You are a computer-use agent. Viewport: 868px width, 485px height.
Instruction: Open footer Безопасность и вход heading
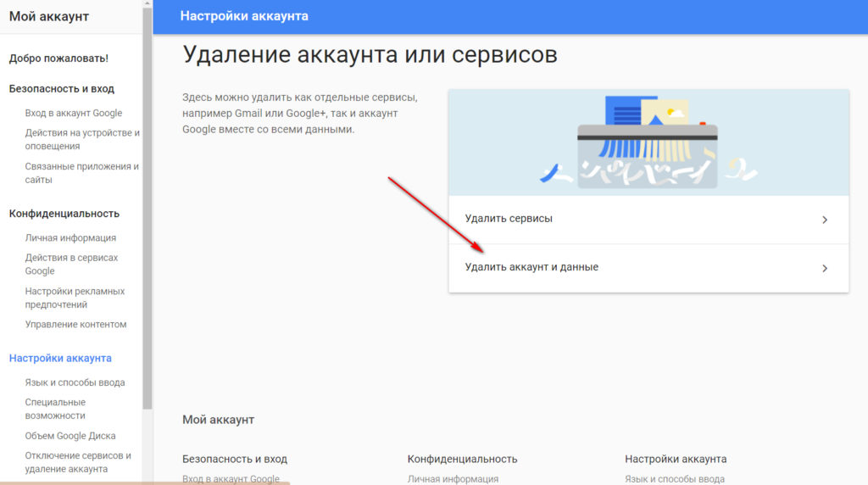pos(235,459)
